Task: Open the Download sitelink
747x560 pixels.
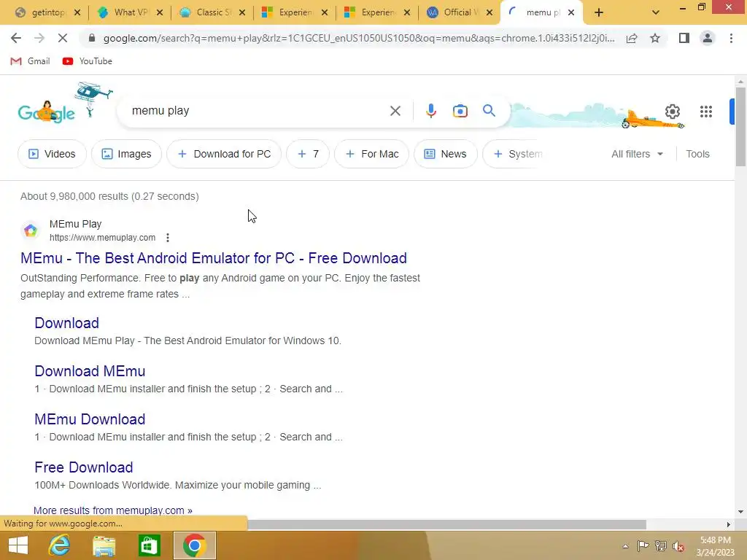Action: 66,323
